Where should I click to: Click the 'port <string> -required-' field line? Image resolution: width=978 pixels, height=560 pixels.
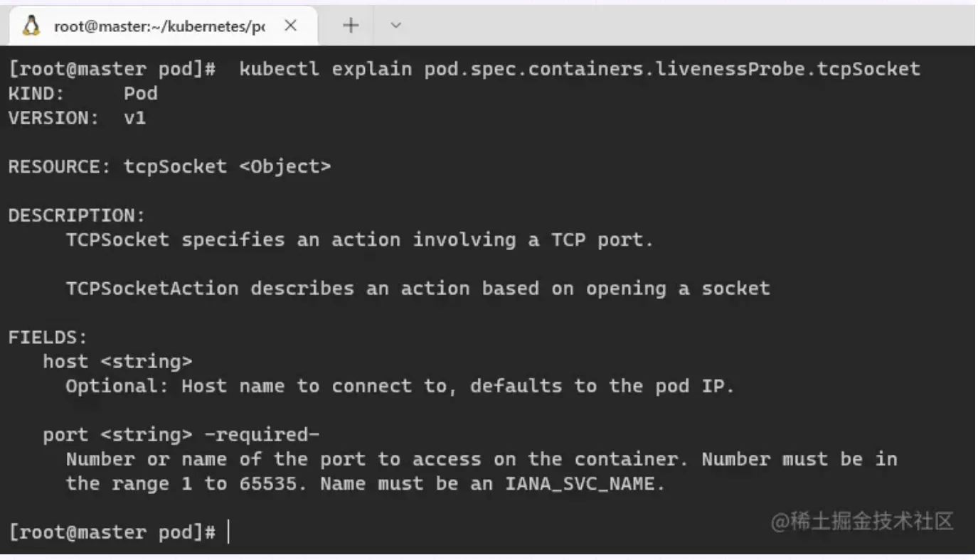181,435
